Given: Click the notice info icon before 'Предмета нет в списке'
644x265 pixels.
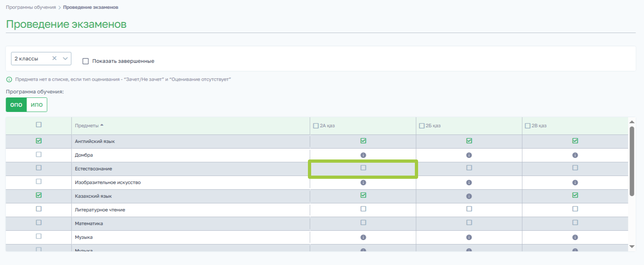Looking at the screenshot, I should click(x=9, y=79).
